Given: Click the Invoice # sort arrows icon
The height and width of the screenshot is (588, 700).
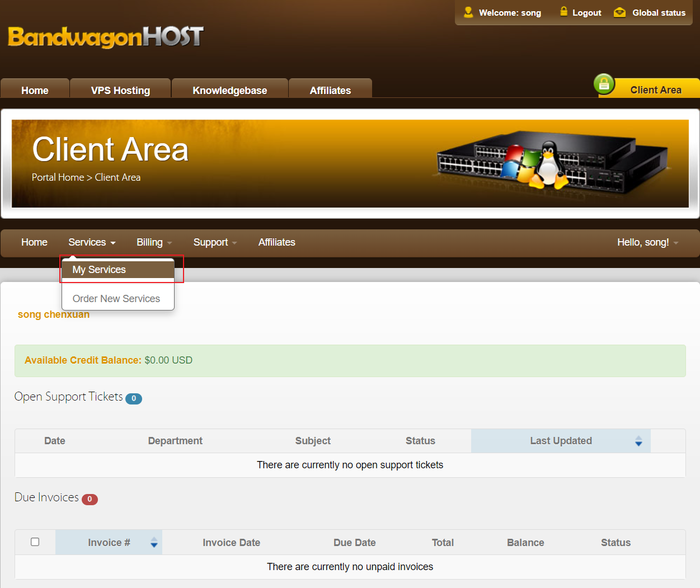Looking at the screenshot, I should pos(154,543).
